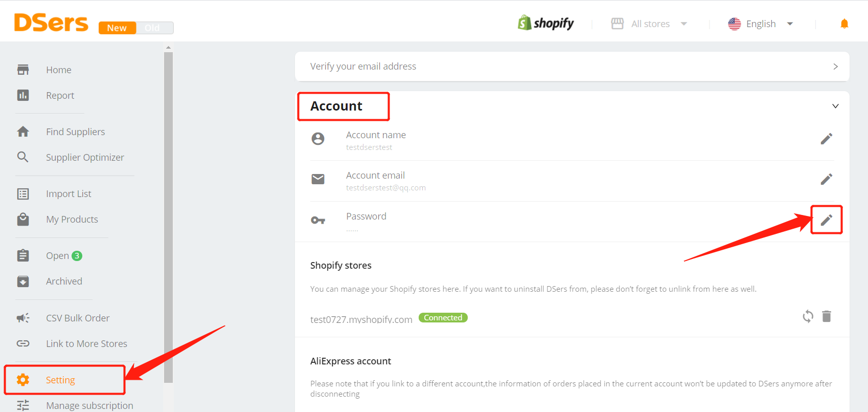Open Verify your email address banner
This screenshot has height=412, width=868.
[572, 67]
